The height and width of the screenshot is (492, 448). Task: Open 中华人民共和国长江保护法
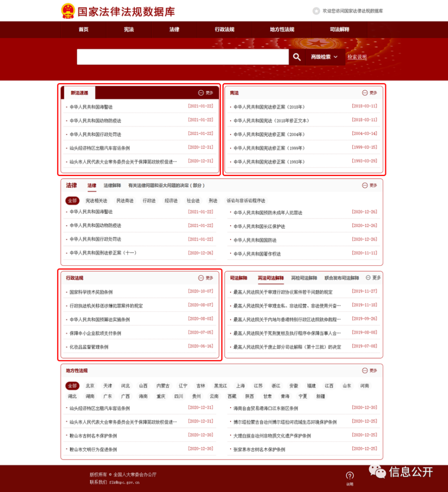(259, 227)
